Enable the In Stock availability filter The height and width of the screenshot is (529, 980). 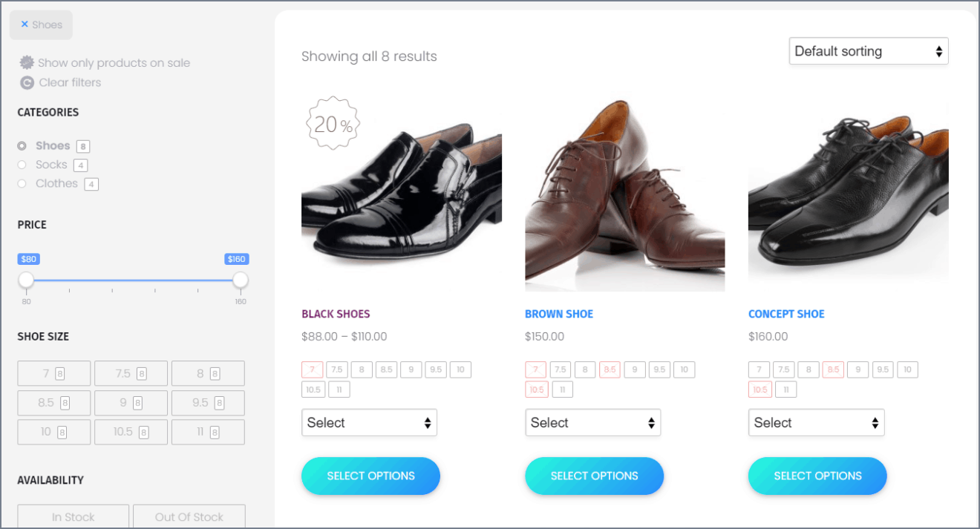point(73,516)
